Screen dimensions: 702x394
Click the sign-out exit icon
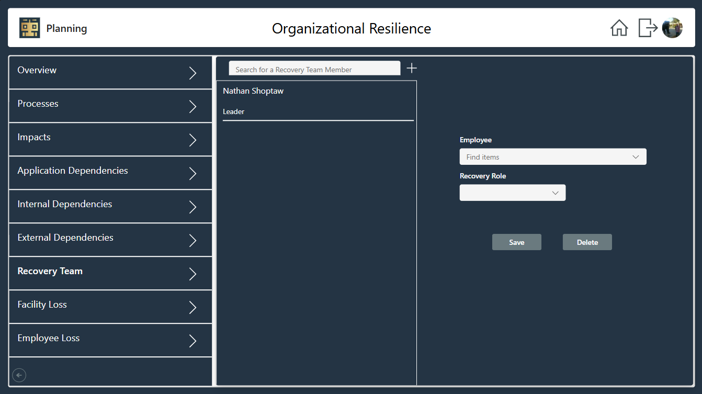click(x=647, y=28)
